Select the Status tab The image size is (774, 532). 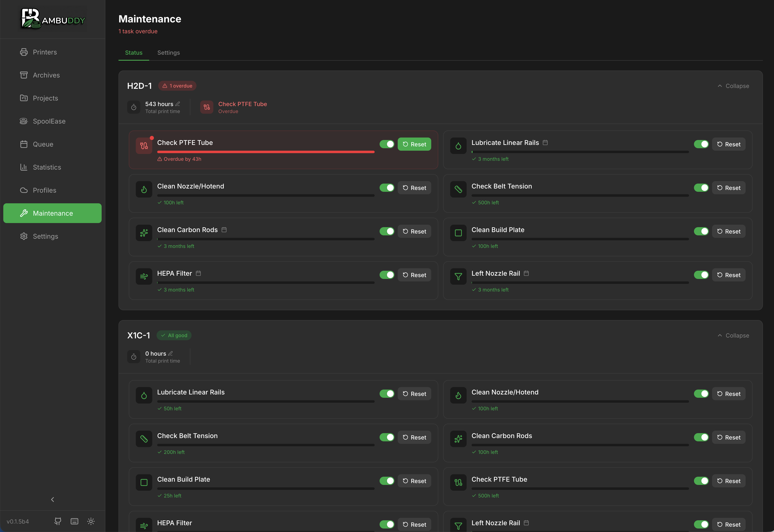[134, 53]
